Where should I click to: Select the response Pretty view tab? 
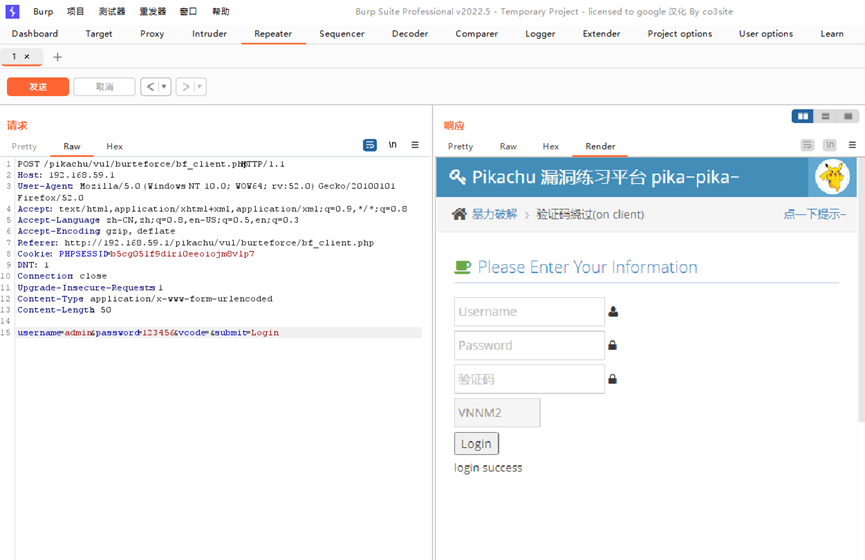pos(461,146)
